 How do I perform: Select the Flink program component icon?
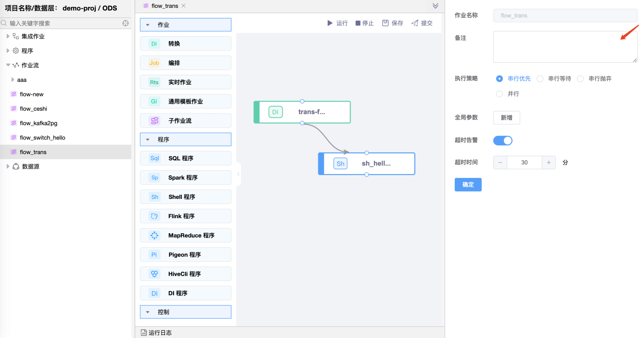click(154, 216)
